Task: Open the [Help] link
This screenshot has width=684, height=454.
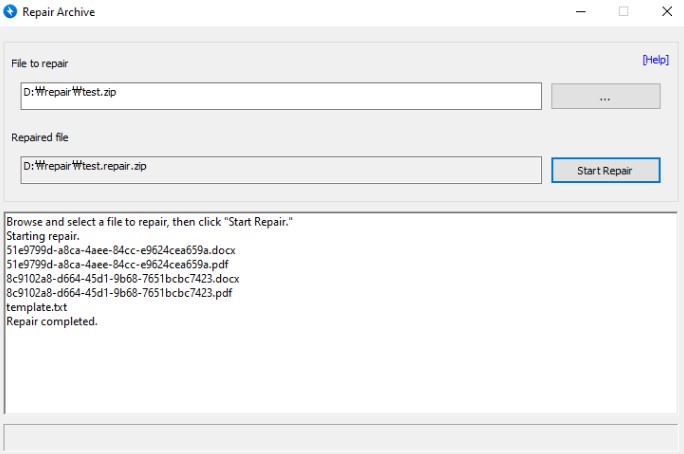Action: coord(655,60)
